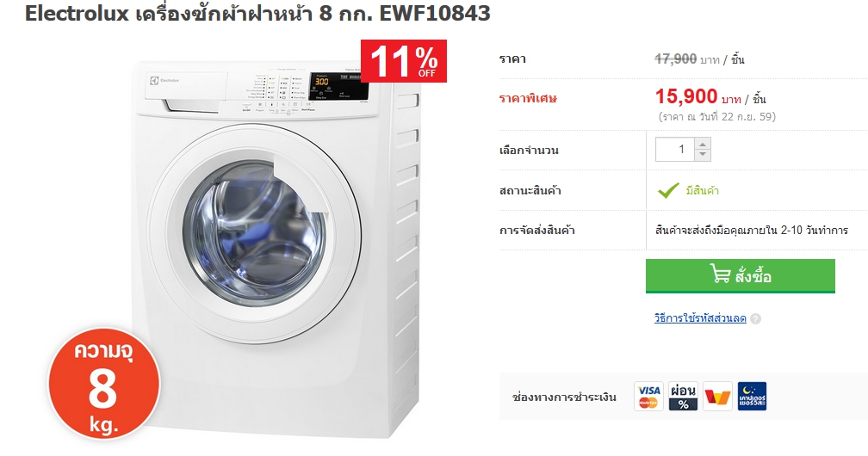
Task: Click the struck-through 17,900 original price
Action: (675, 59)
